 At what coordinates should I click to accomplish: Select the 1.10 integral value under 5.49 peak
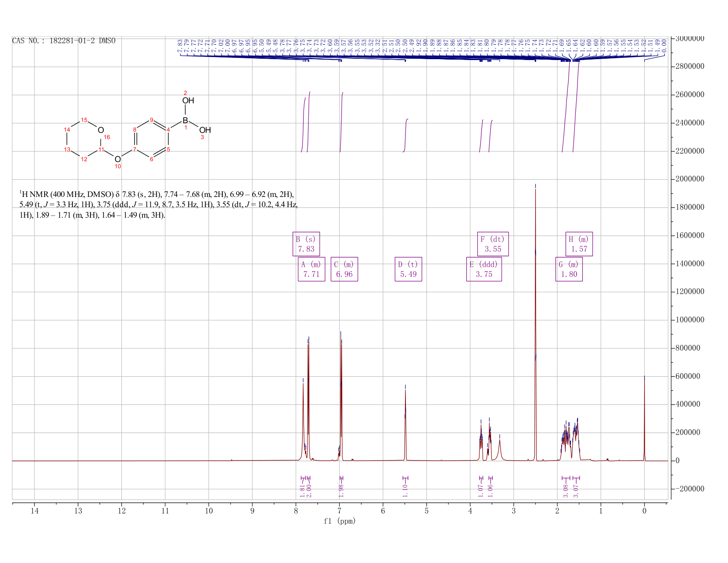pyautogui.click(x=405, y=490)
